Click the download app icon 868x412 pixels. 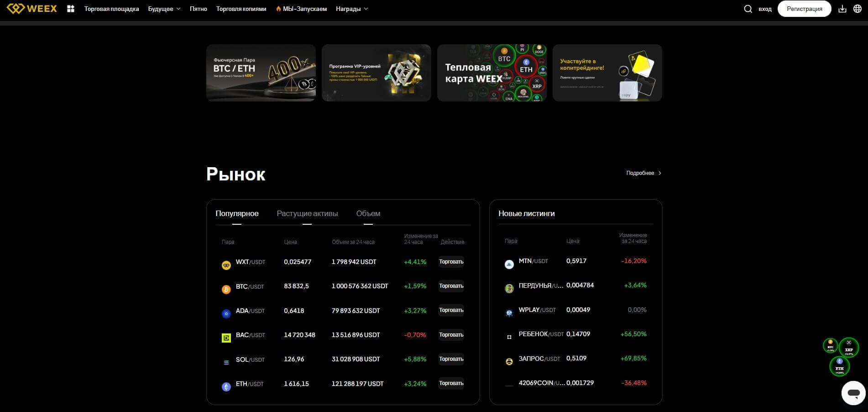(x=842, y=9)
